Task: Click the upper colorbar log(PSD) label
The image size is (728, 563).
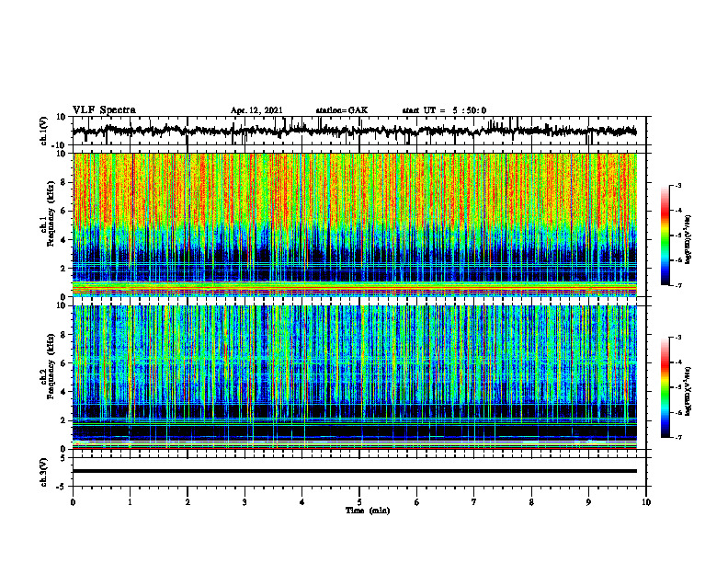Action: 688,240
